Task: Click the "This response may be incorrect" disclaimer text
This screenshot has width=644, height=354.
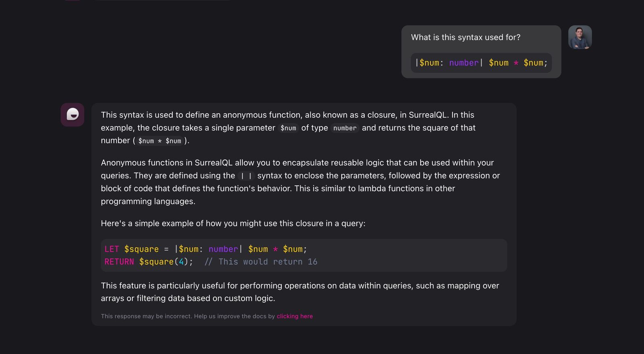Action: coord(188,316)
